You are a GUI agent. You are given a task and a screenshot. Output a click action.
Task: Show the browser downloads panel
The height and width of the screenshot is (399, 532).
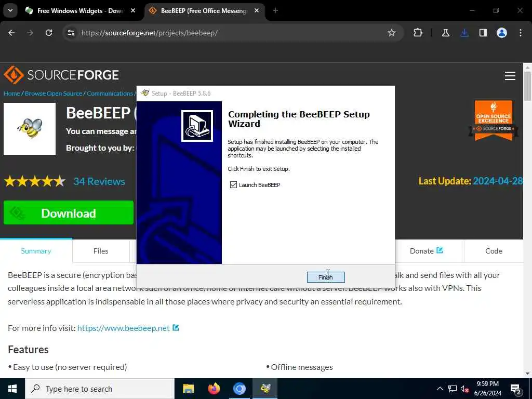point(464,33)
